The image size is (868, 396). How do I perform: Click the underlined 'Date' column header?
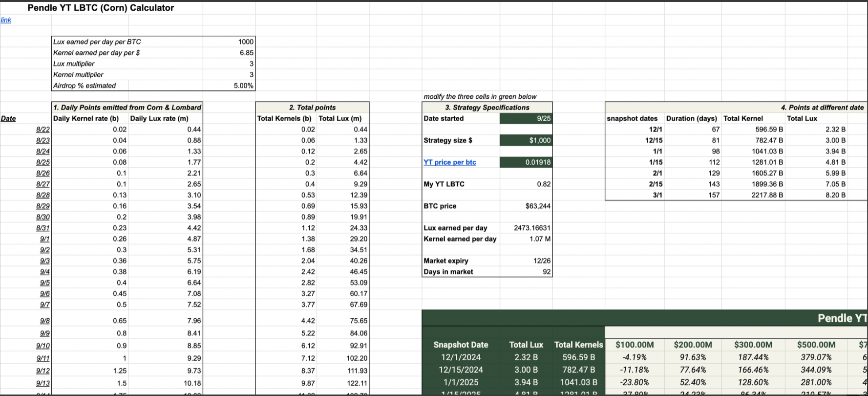click(x=8, y=118)
